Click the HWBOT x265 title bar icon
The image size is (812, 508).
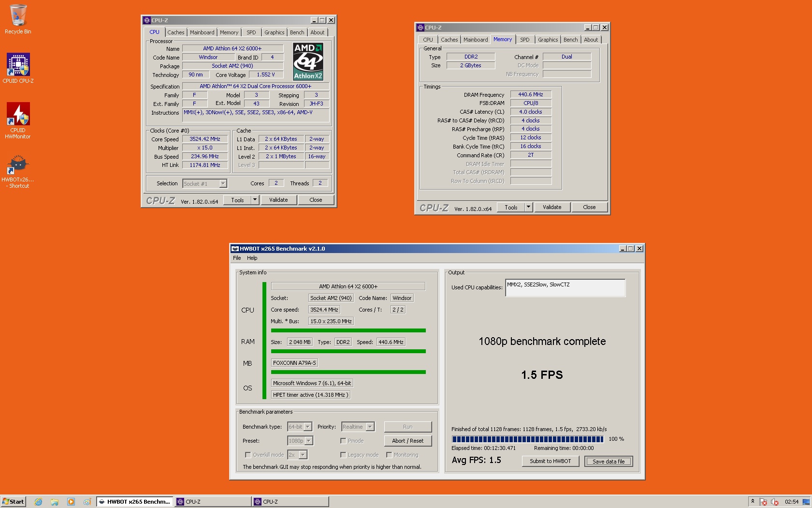coord(235,249)
